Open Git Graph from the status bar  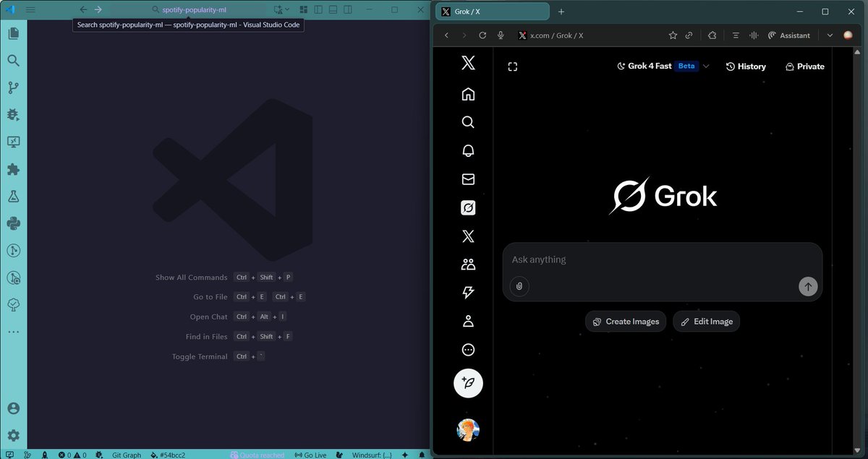point(127,455)
